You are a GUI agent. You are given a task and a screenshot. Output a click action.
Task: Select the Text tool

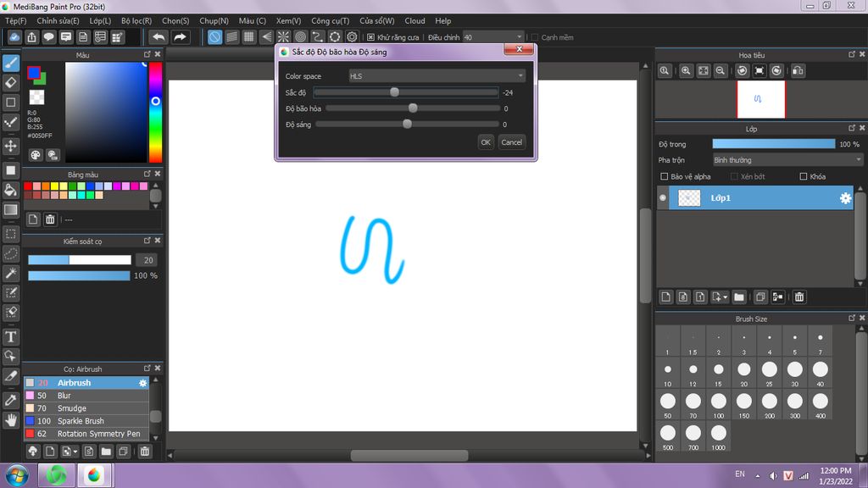tap(10, 336)
